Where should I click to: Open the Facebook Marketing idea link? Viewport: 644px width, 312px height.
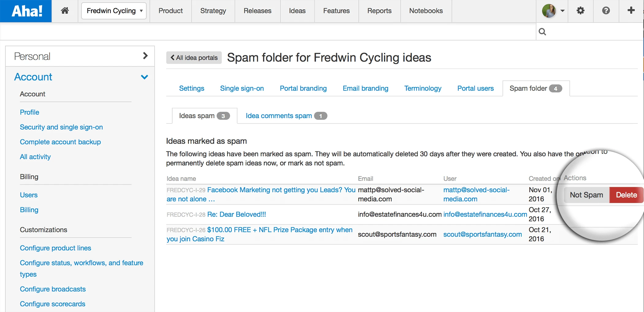tap(261, 194)
